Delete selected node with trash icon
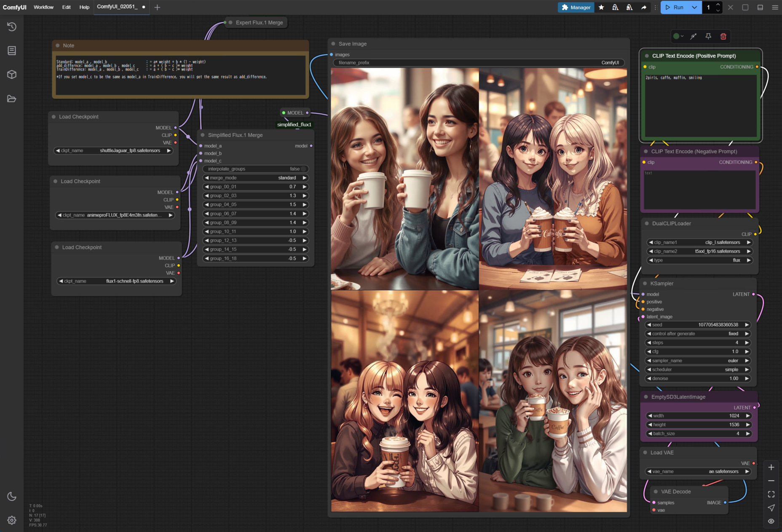 [723, 36]
